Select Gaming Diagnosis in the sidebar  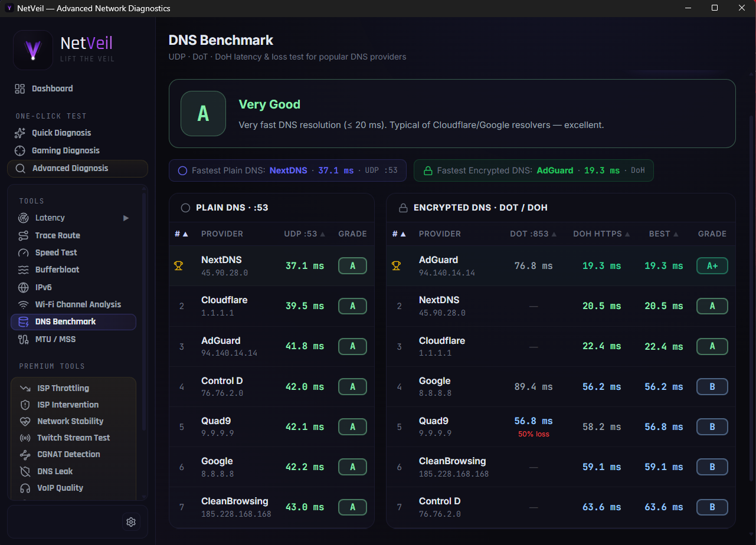tap(77, 150)
